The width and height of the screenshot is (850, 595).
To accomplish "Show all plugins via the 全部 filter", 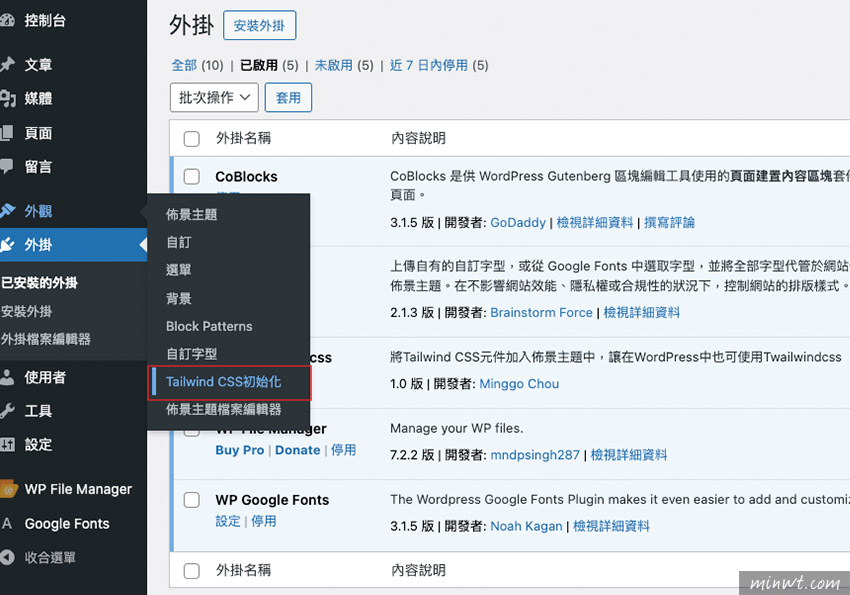I will click(x=184, y=66).
